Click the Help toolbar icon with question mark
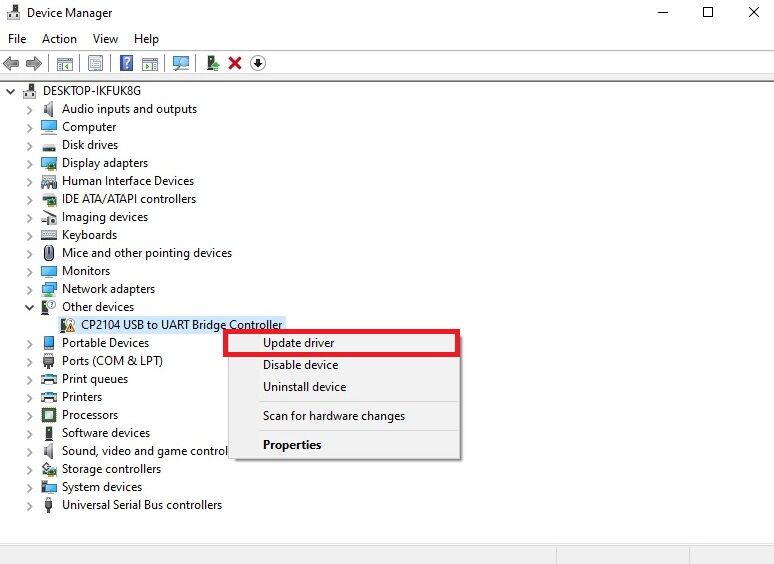This screenshot has height=564, width=774. point(127,63)
